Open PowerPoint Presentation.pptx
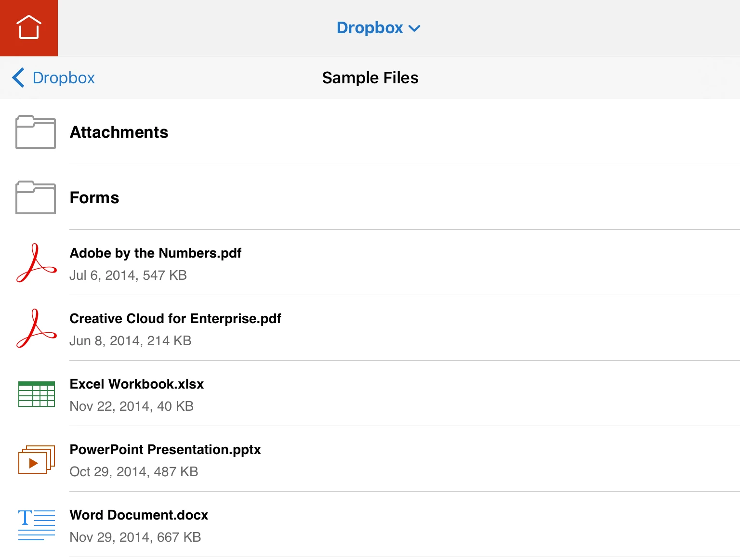The width and height of the screenshot is (740, 560). pos(165,449)
